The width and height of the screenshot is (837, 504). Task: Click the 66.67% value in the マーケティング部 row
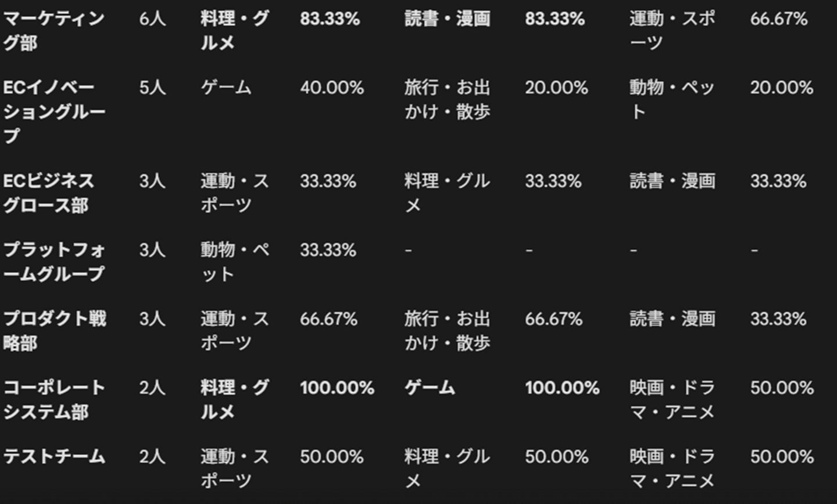coord(778,19)
